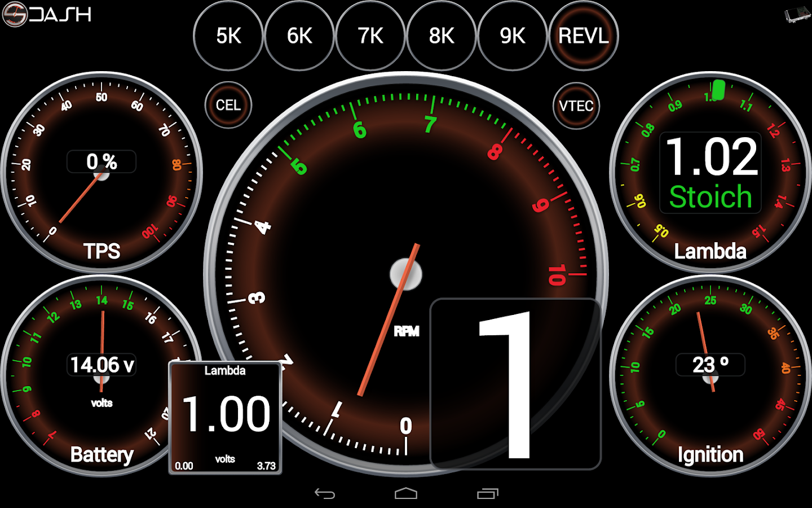Toggle the REVL rev limiter light

tap(583, 36)
